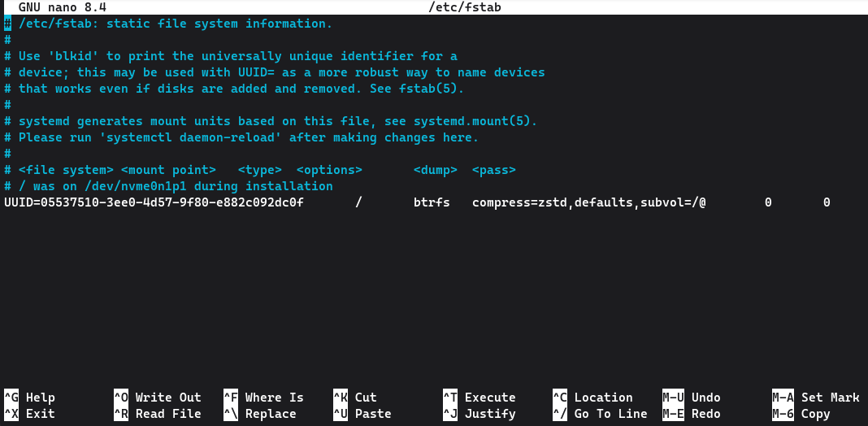Click the ^J Justify shortcut
868x426 pixels.
pos(479,414)
